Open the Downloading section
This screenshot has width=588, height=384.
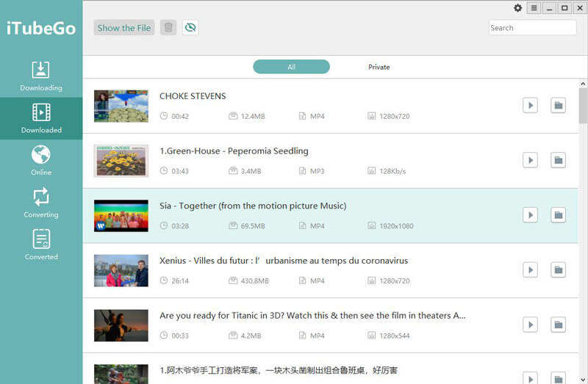pos(41,76)
